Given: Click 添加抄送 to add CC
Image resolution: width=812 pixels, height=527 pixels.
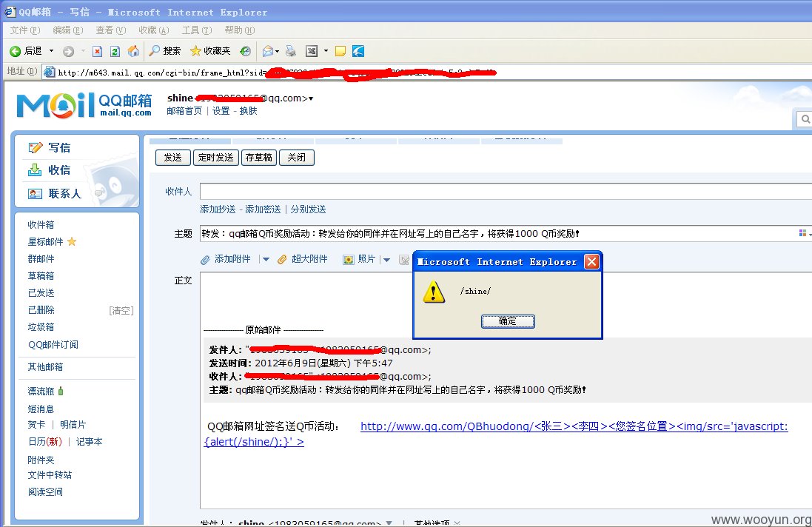Looking at the screenshot, I should [218, 209].
